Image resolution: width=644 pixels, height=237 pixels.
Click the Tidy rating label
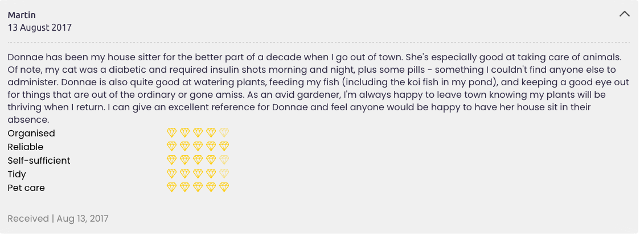pos(17,174)
